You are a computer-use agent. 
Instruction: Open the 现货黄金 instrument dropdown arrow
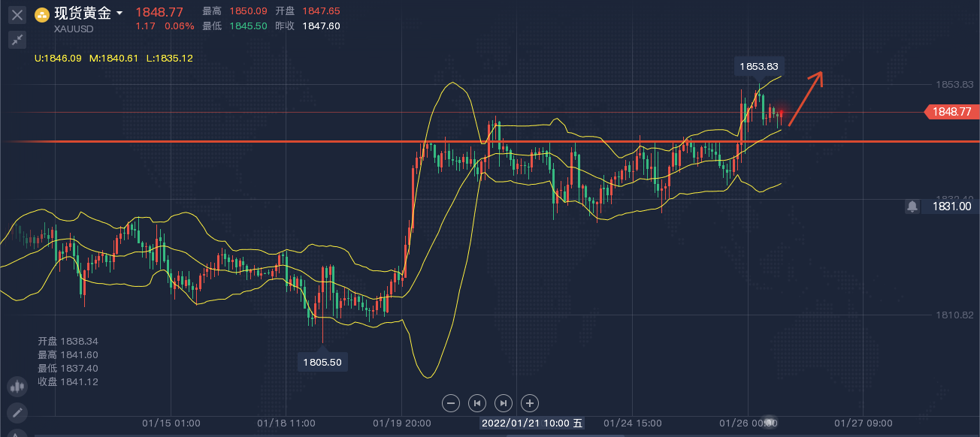tap(119, 14)
